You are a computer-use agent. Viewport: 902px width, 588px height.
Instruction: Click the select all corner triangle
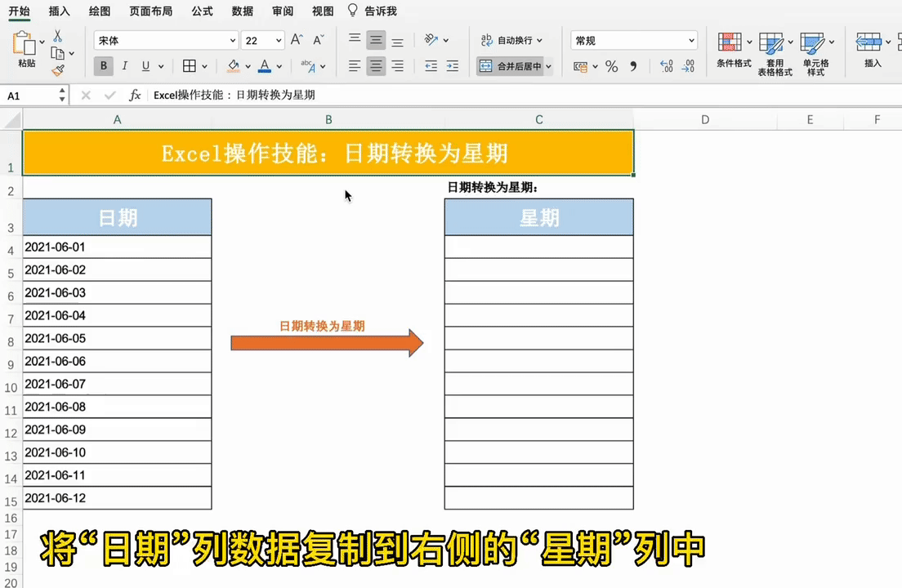pyautogui.click(x=11, y=119)
